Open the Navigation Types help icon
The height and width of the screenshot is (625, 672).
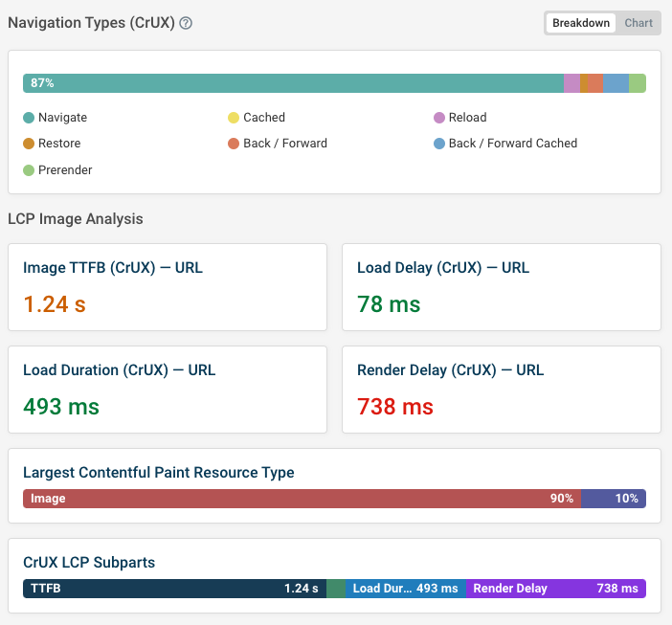(186, 23)
